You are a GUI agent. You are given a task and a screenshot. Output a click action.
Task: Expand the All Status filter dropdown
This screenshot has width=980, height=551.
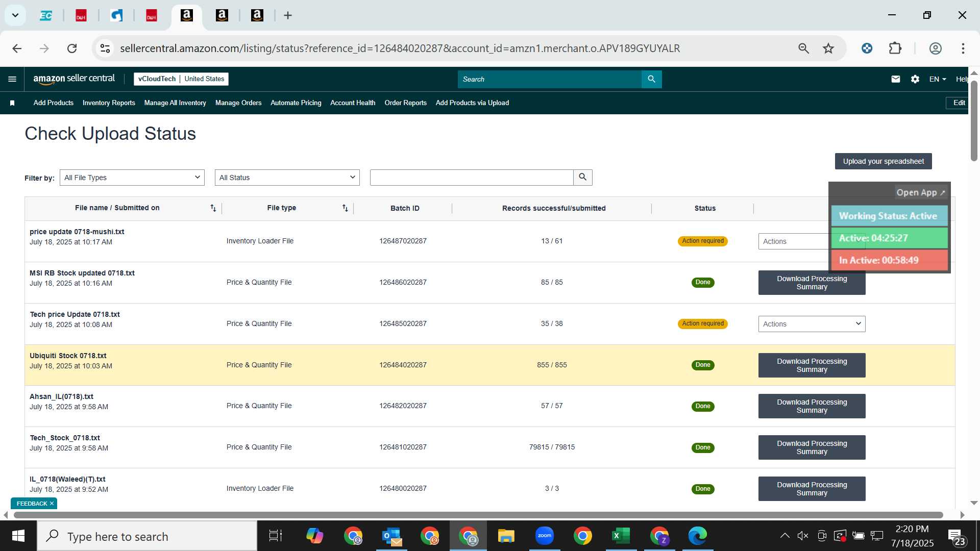click(287, 178)
